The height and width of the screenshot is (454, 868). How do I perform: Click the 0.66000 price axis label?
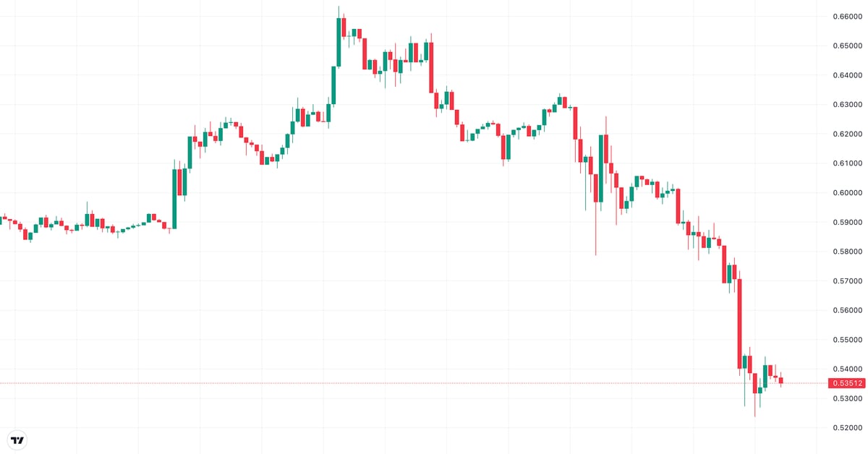click(846, 17)
